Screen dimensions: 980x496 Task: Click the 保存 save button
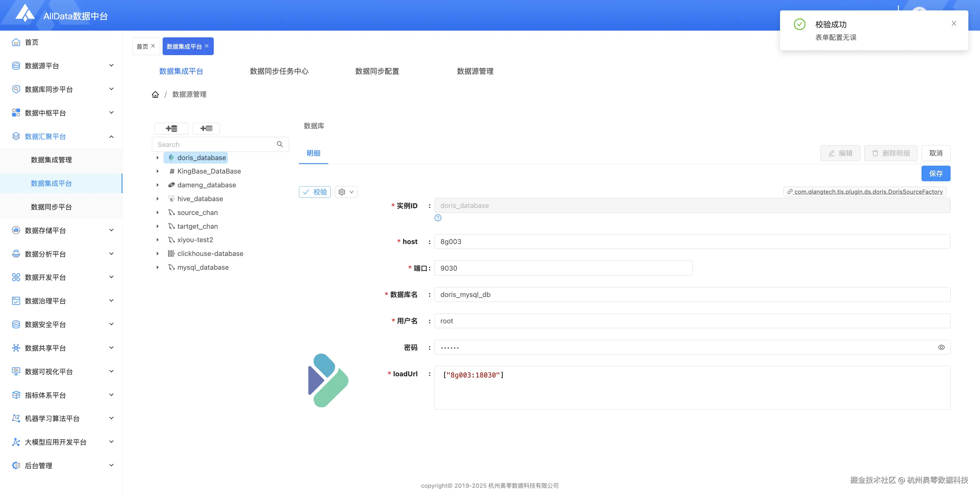point(936,174)
